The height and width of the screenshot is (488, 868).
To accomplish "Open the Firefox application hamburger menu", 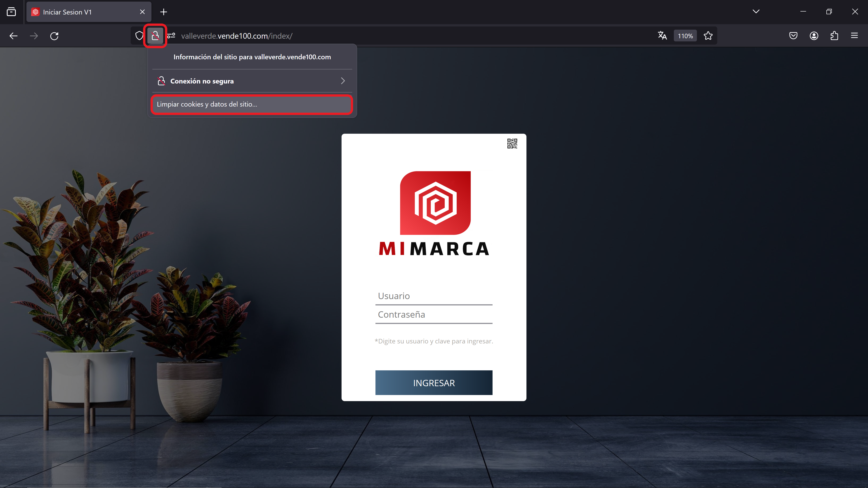I will [x=854, y=36].
